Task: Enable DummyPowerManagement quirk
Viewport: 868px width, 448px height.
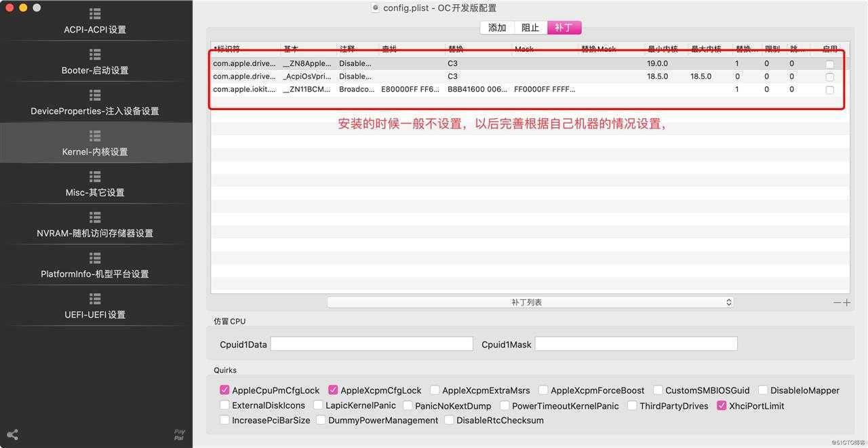Action: (x=321, y=420)
